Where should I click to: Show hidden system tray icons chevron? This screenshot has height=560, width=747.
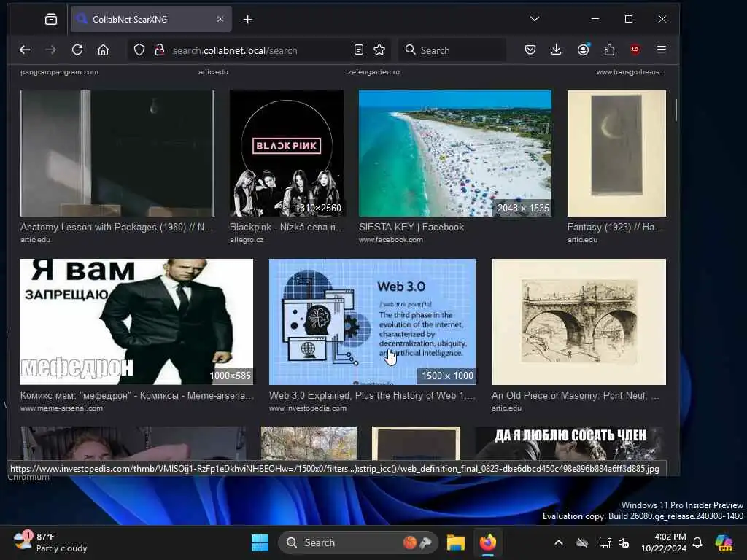pyautogui.click(x=558, y=542)
